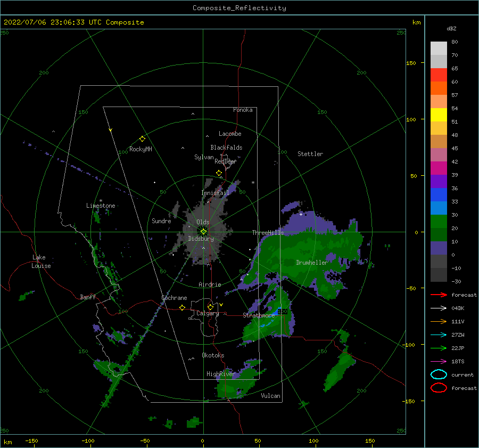Click the purple swatch between 39 and 36
This screenshot has width=479, height=448.
click(x=439, y=182)
